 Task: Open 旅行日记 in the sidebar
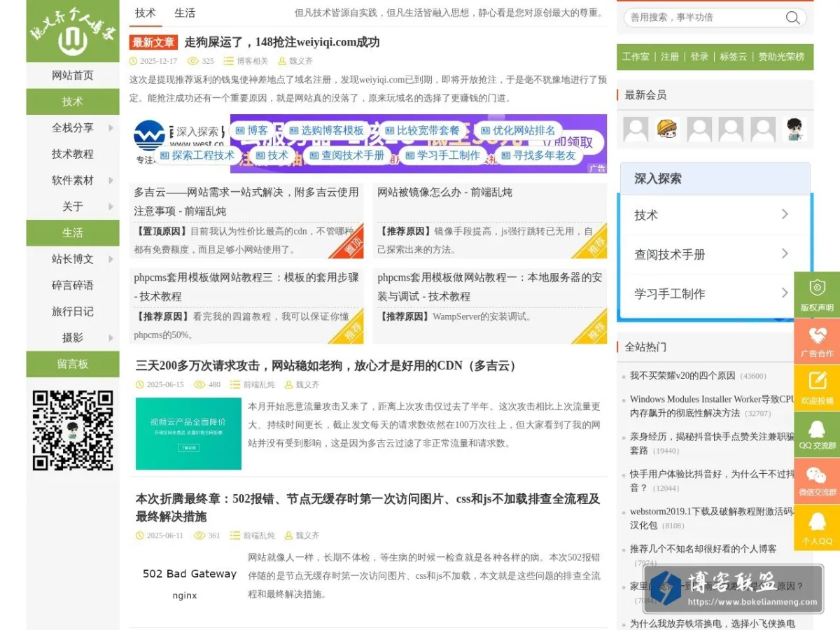tap(73, 311)
